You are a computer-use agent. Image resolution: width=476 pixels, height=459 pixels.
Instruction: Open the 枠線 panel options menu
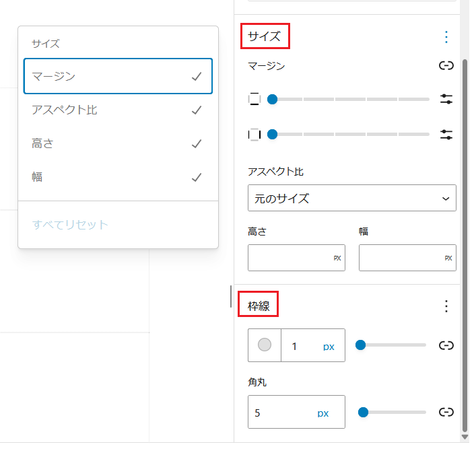click(446, 306)
